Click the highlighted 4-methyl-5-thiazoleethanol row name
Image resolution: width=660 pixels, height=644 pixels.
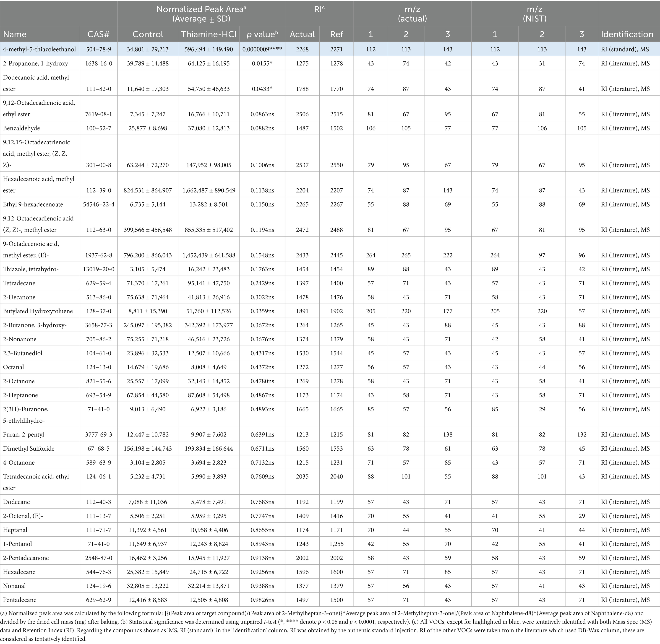click(x=39, y=49)
